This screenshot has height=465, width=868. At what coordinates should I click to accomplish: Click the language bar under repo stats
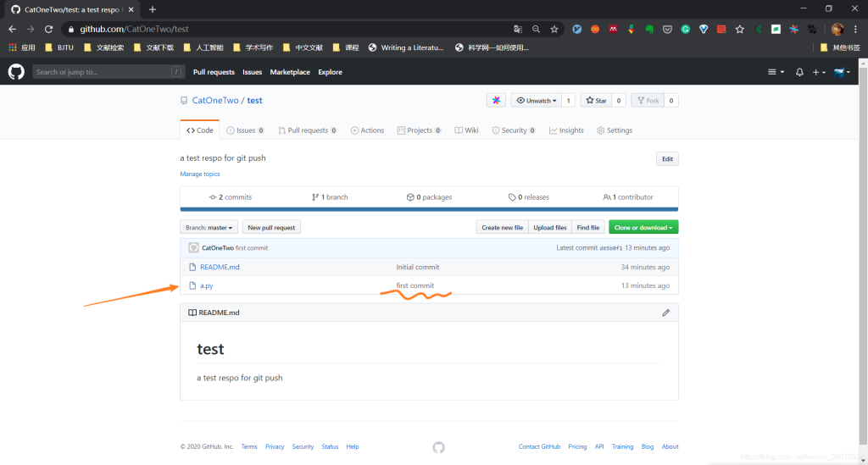[x=429, y=209]
